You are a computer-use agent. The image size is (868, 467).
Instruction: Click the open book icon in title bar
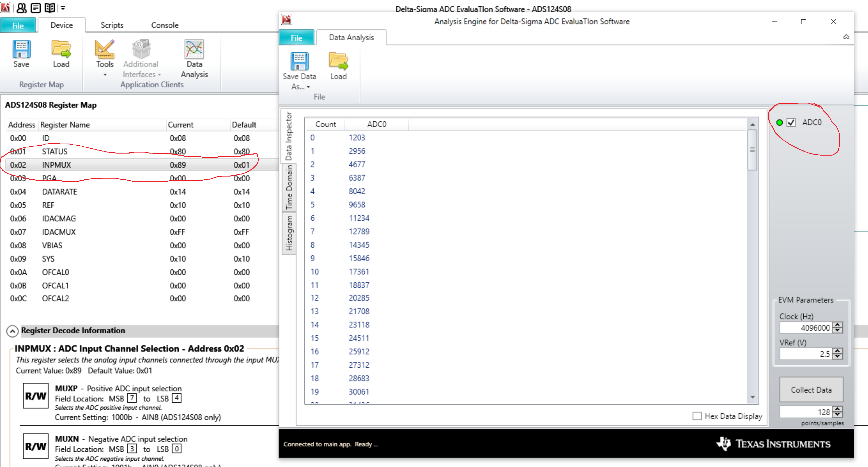50,8
